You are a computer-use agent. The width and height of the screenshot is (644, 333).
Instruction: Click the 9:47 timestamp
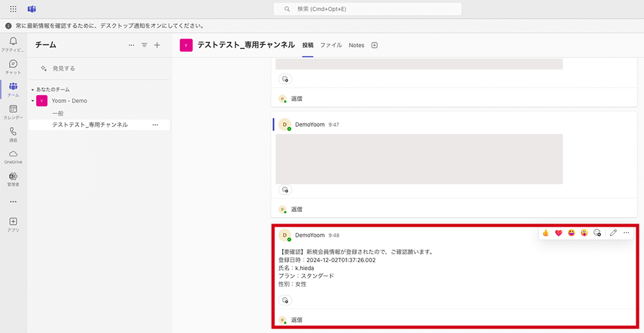334,124
